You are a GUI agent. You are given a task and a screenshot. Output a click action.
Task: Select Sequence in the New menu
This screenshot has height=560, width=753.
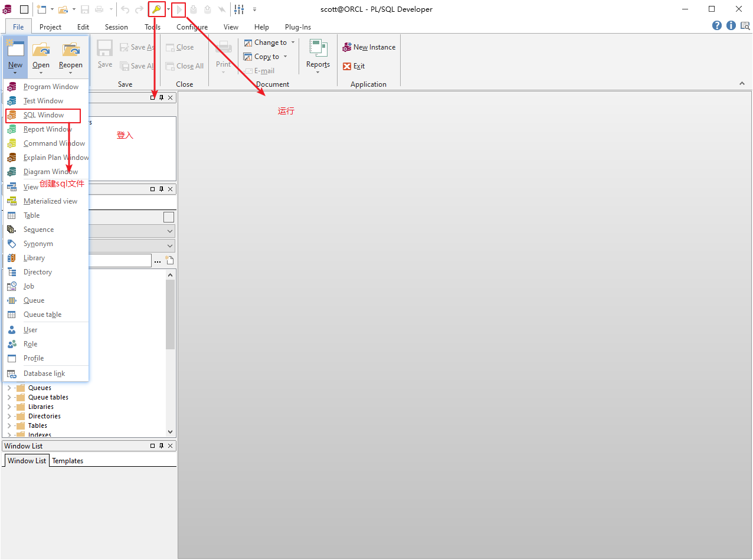(46, 230)
